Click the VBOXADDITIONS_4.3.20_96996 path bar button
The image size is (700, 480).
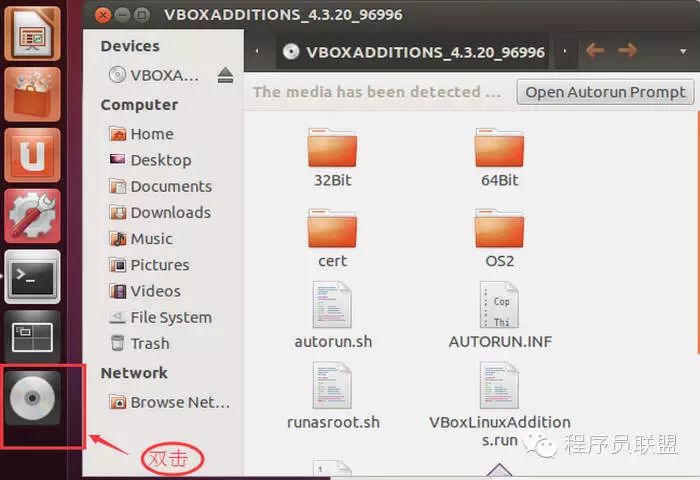[x=413, y=52]
